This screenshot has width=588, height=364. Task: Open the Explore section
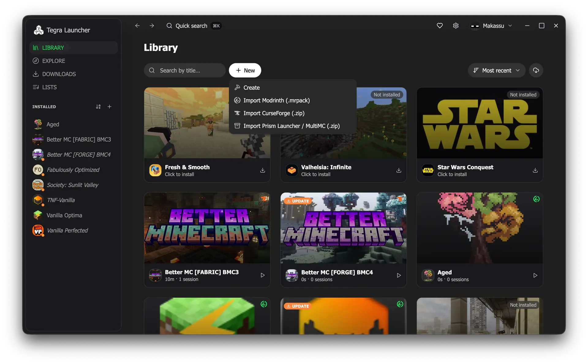point(73,61)
